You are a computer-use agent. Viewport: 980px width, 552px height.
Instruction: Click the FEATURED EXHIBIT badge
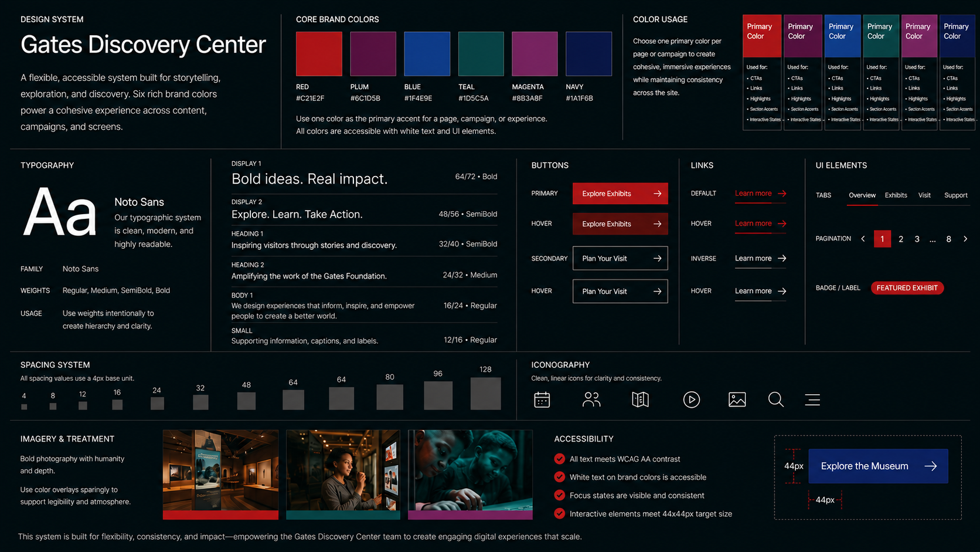(907, 288)
